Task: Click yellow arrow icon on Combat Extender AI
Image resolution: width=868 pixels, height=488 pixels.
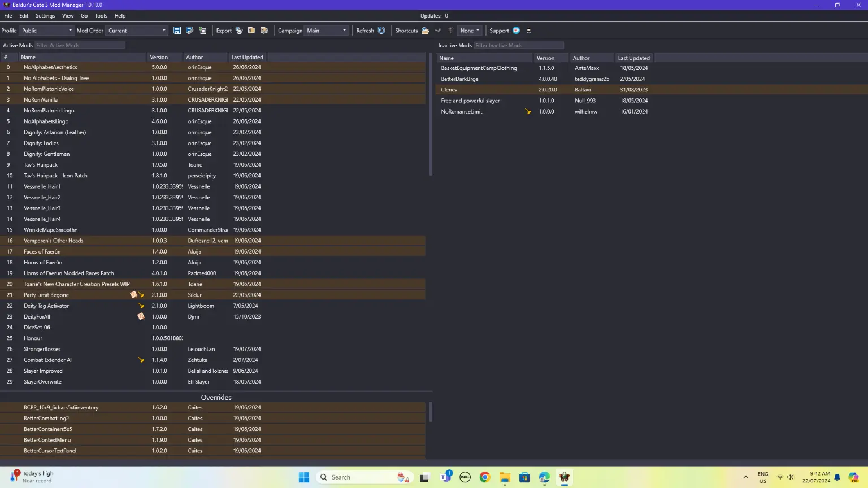Action: 141,360
